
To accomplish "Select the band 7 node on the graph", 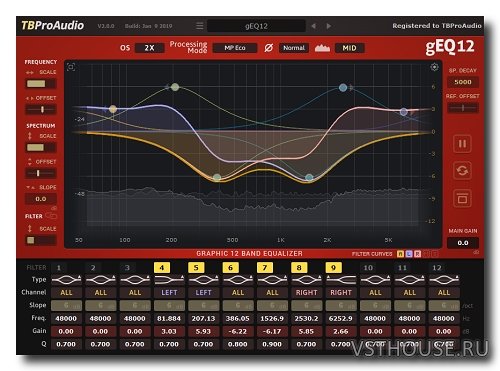I will (309, 177).
